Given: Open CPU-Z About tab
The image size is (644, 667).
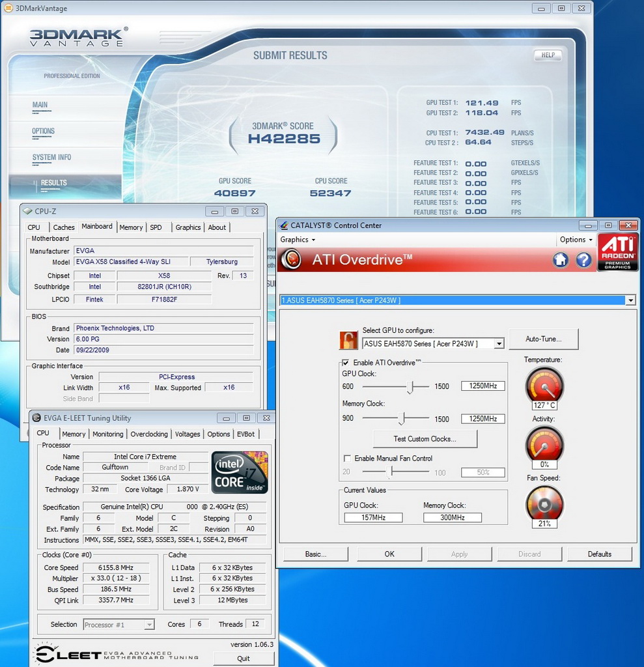Looking at the screenshot, I should click(x=217, y=227).
